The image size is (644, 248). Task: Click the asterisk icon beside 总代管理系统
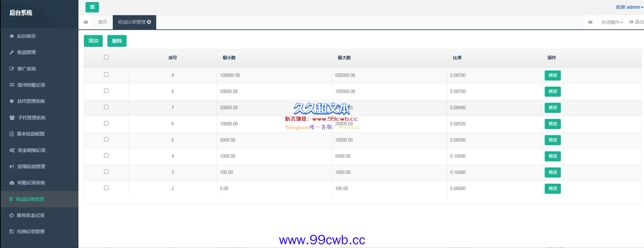coord(12,101)
